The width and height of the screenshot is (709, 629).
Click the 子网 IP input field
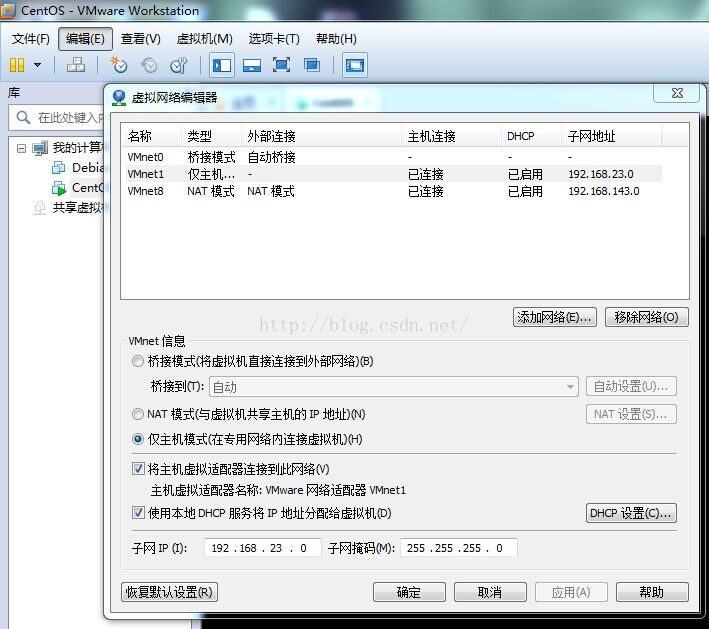263,548
